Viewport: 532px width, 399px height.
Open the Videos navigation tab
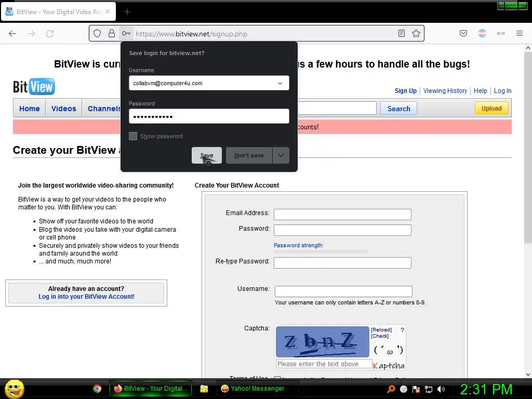click(x=64, y=109)
